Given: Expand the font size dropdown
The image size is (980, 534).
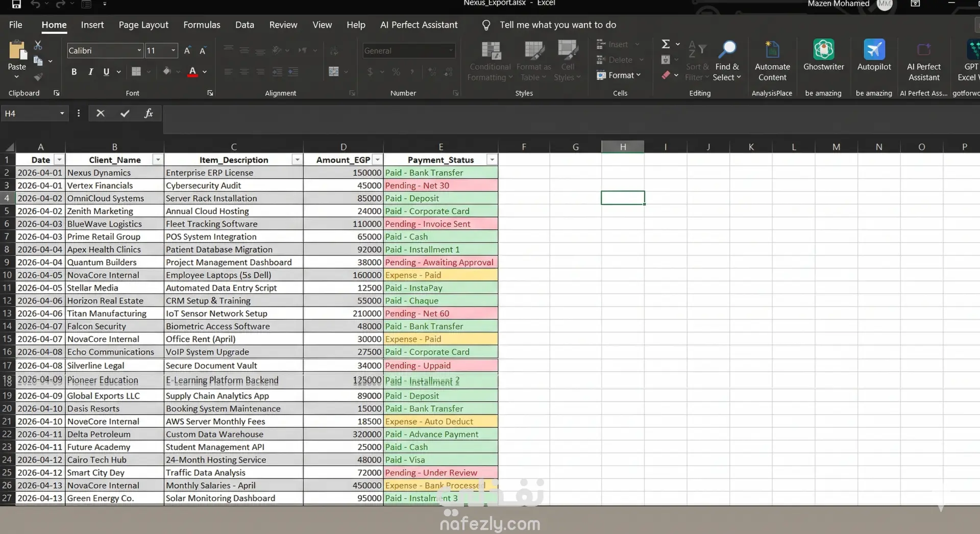Looking at the screenshot, I should (x=173, y=50).
